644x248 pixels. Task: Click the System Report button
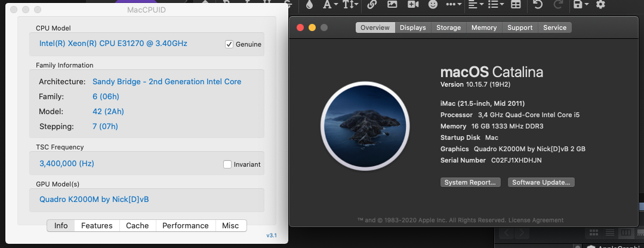470,182
